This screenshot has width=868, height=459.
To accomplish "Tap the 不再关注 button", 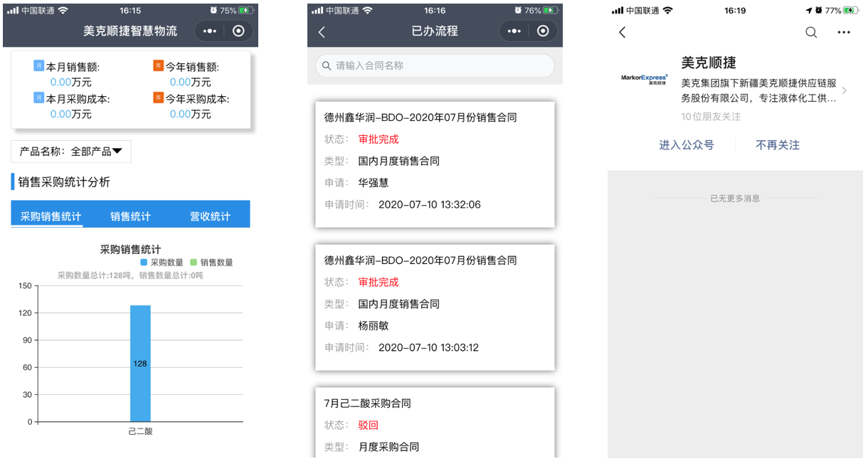I will click(x=778, y=144).
